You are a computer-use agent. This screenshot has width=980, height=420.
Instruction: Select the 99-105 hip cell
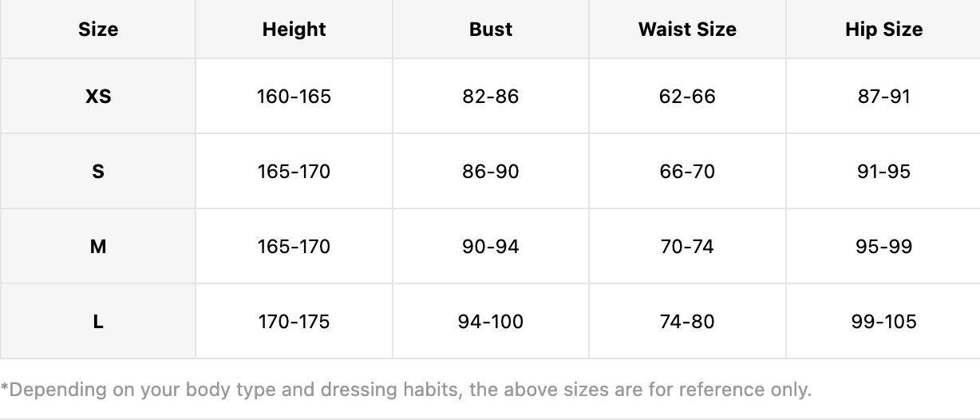coord(883,322)
